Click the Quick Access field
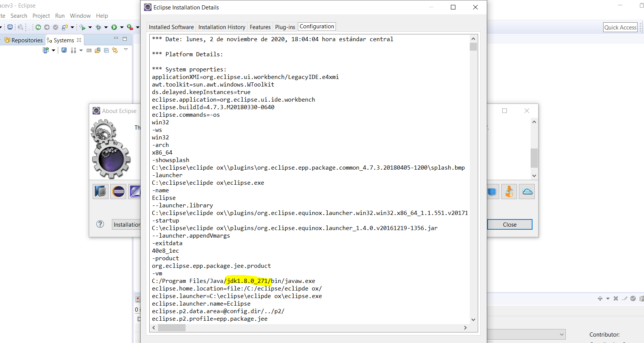This screenshot has height=343, width=644. [x=620, y=27]
